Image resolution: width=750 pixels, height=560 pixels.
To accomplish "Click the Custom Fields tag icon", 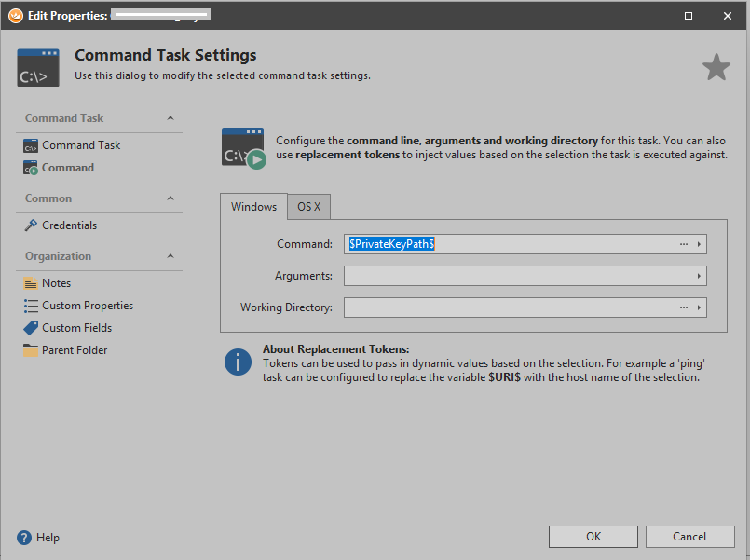I will point(31,328).
